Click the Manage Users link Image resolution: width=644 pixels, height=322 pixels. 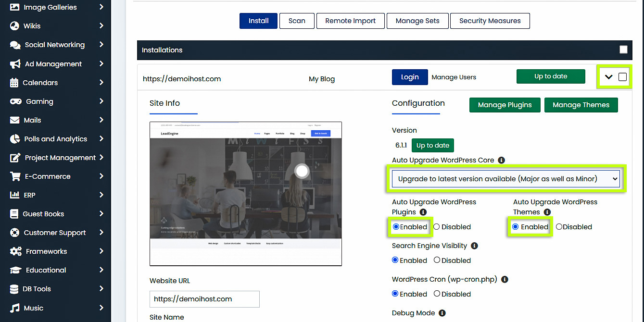pos(454,77)
